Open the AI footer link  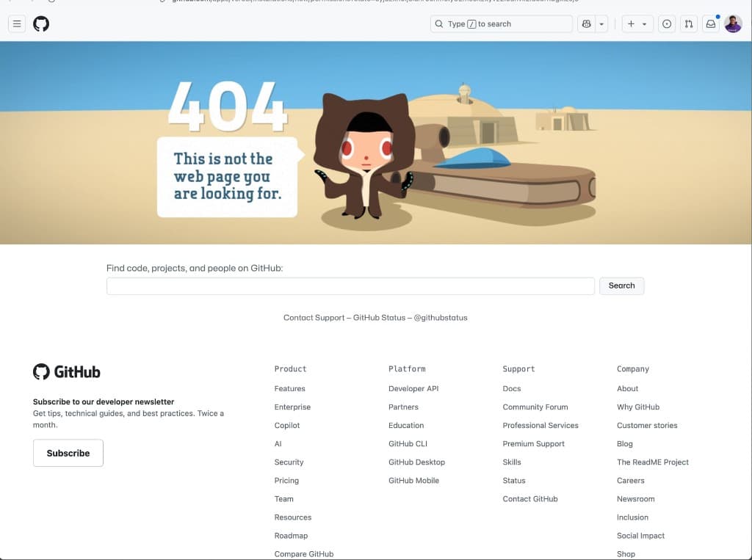click(278, 444)
